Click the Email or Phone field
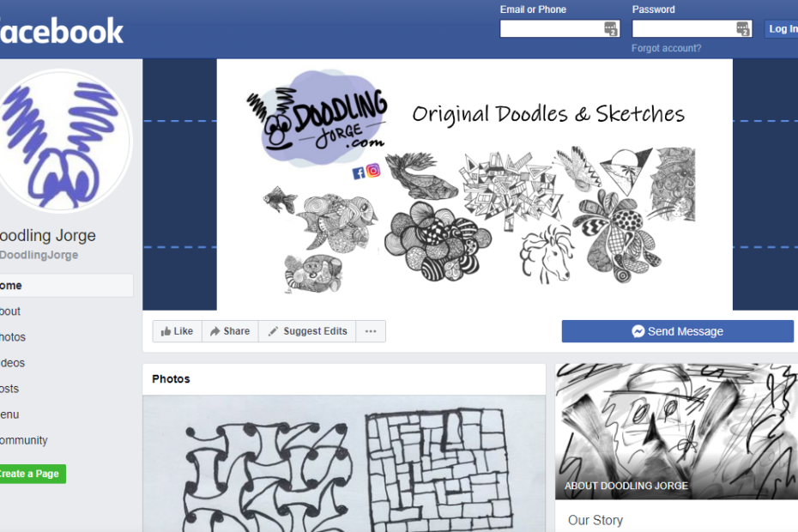This screenshot has height=532, width=798. [559, 29]
